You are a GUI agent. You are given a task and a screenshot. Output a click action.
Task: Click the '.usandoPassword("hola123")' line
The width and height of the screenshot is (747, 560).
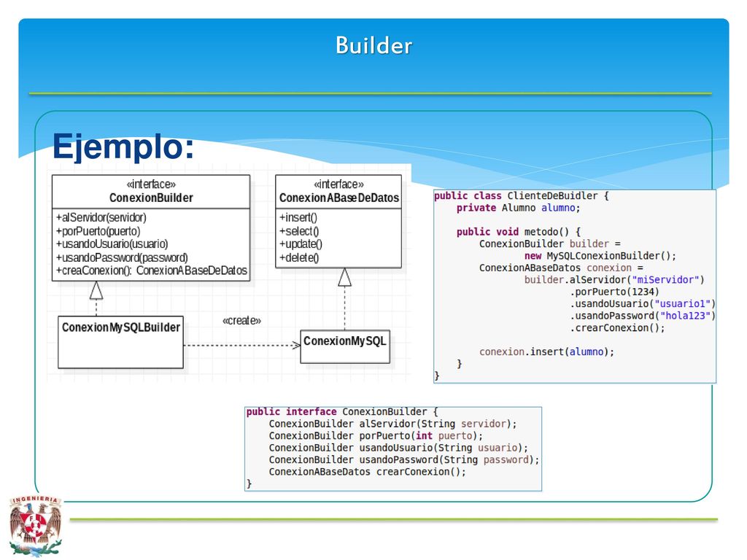coord(643,316)
